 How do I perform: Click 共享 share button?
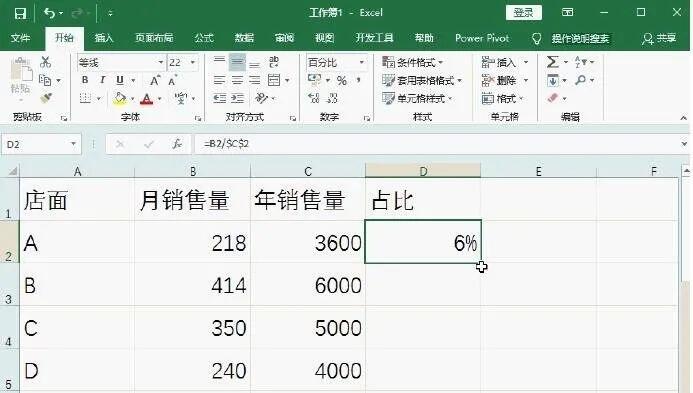click(x=659, y=38)
